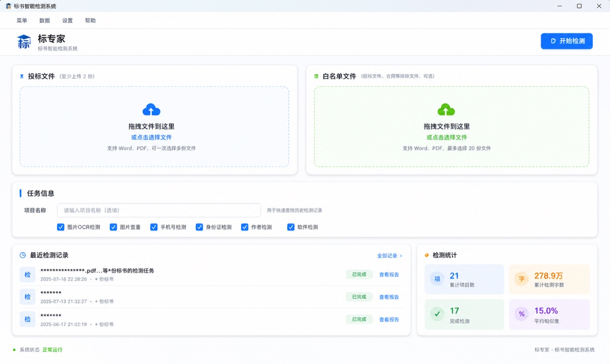Click the blue cloud upload icon for 投标文件

151,109
